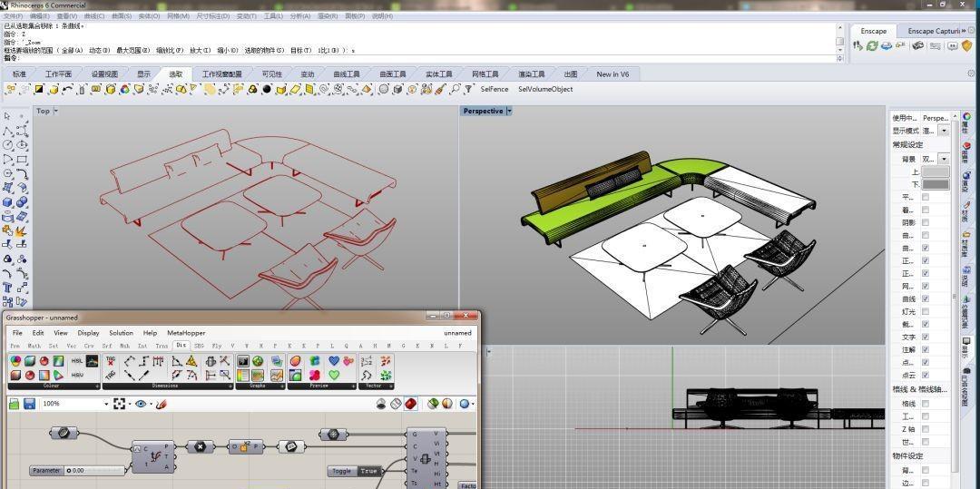Expand the Perspective viewport title dropdown

pyautogui.click(x=509, y=112)
